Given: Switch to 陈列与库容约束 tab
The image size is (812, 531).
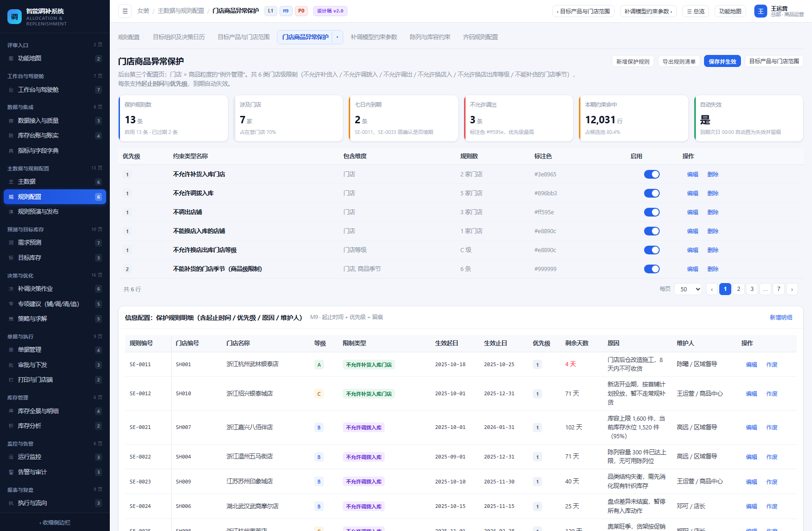Looking at the screenshot, I should point(430,37).
